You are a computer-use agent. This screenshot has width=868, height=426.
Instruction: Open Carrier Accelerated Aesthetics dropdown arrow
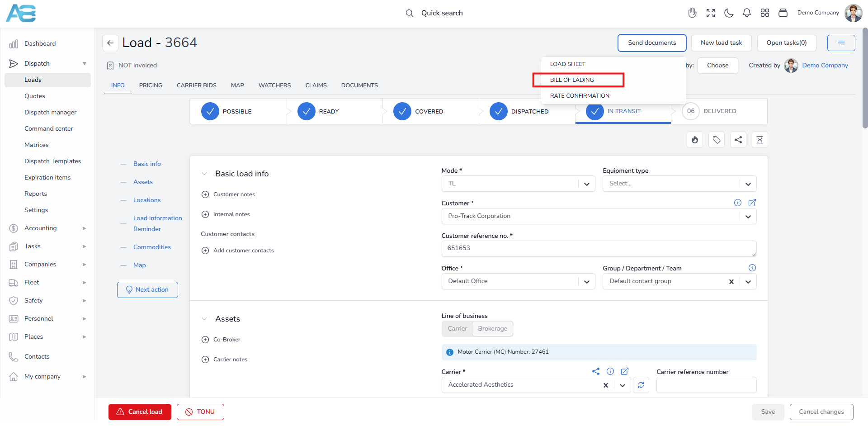coord(623,385)
